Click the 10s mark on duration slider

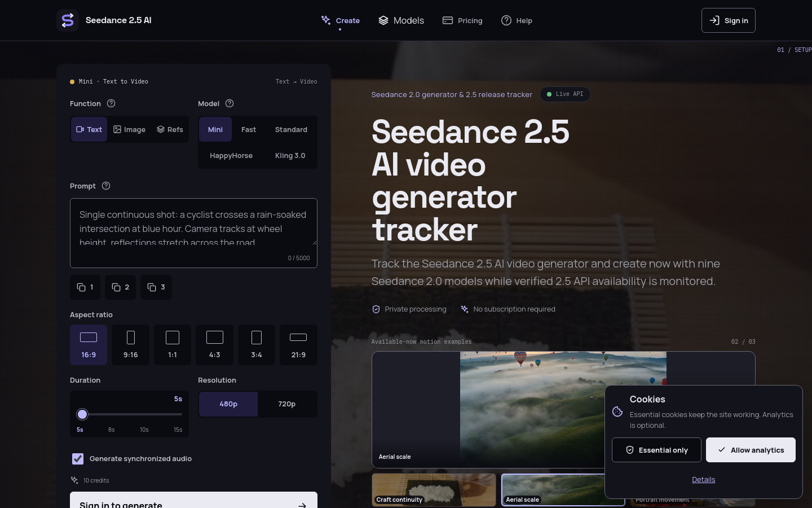point(144,430)
